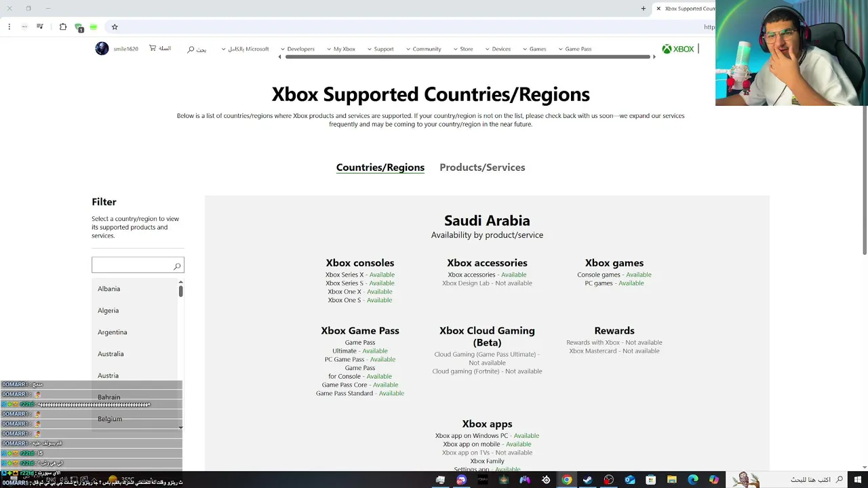The width and height of the screenshot is (868, 488).
Task: Click the green extension icon in toolbar
Action: [x=94, y=27]
